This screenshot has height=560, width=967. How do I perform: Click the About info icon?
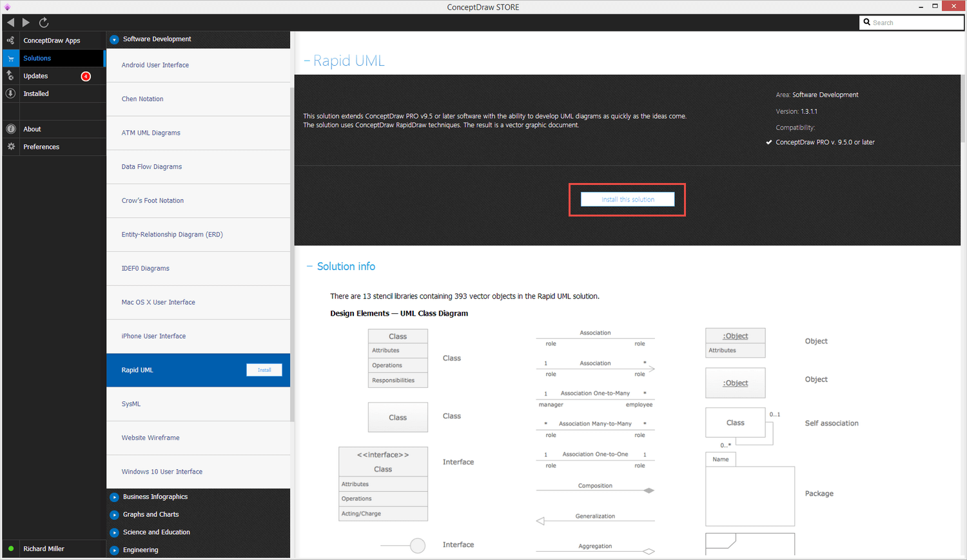point(10,129)
